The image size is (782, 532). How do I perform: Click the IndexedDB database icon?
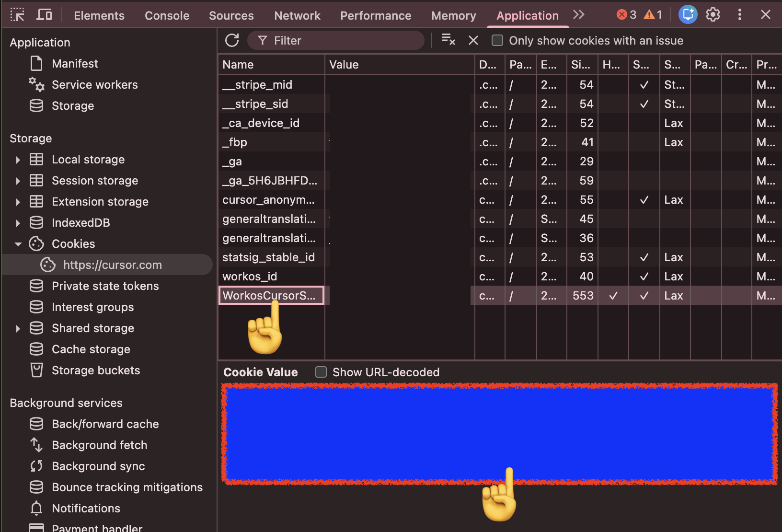[36, 222]
